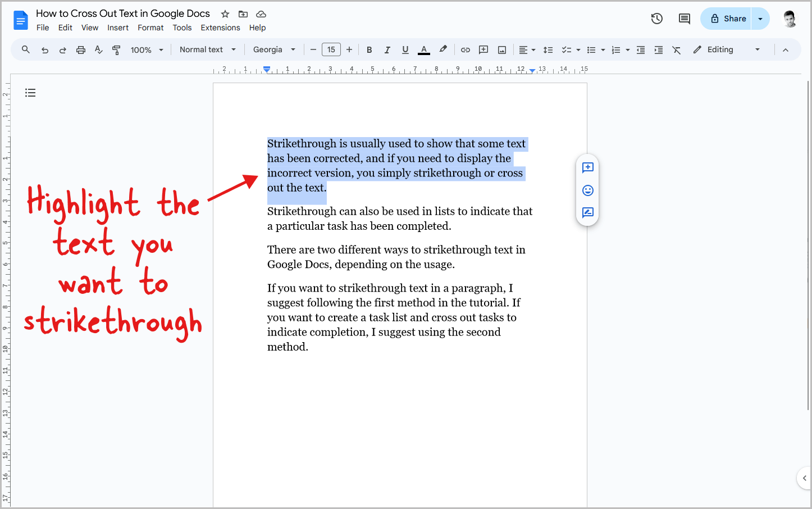Decrease paragraph indent
This screenshot has width=812, height=509.
click(641, 50)
